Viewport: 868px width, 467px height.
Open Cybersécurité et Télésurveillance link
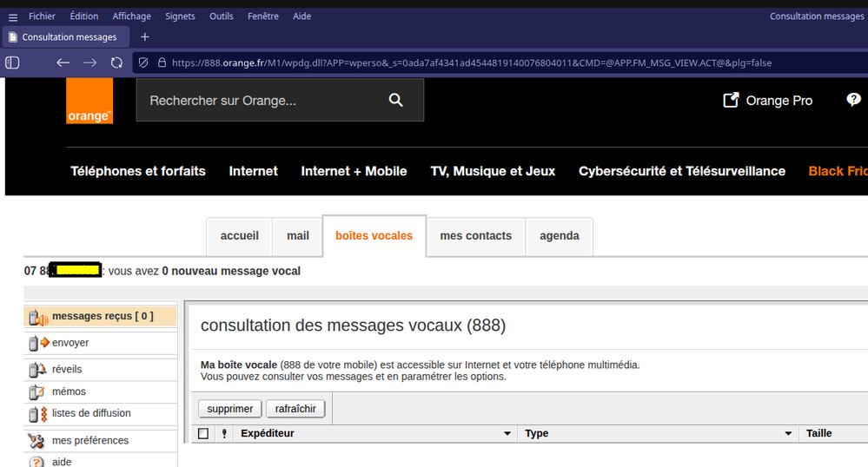(x=682, y=172)
